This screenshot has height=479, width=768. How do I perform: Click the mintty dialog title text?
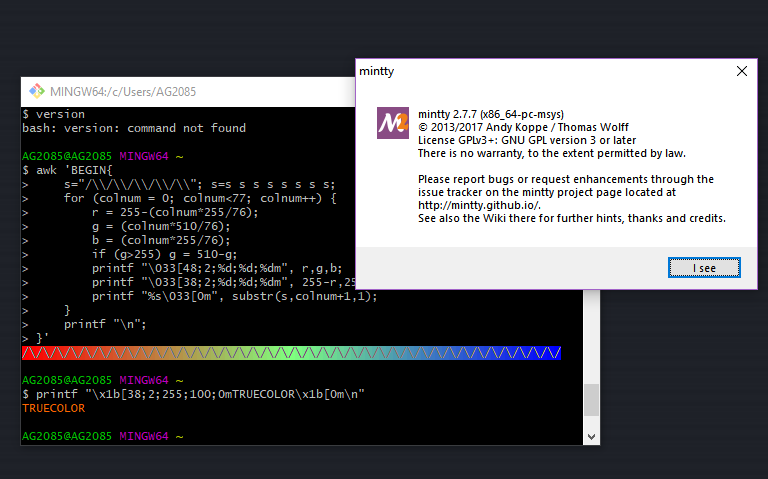pyautogui.click(x=377, y=71)
